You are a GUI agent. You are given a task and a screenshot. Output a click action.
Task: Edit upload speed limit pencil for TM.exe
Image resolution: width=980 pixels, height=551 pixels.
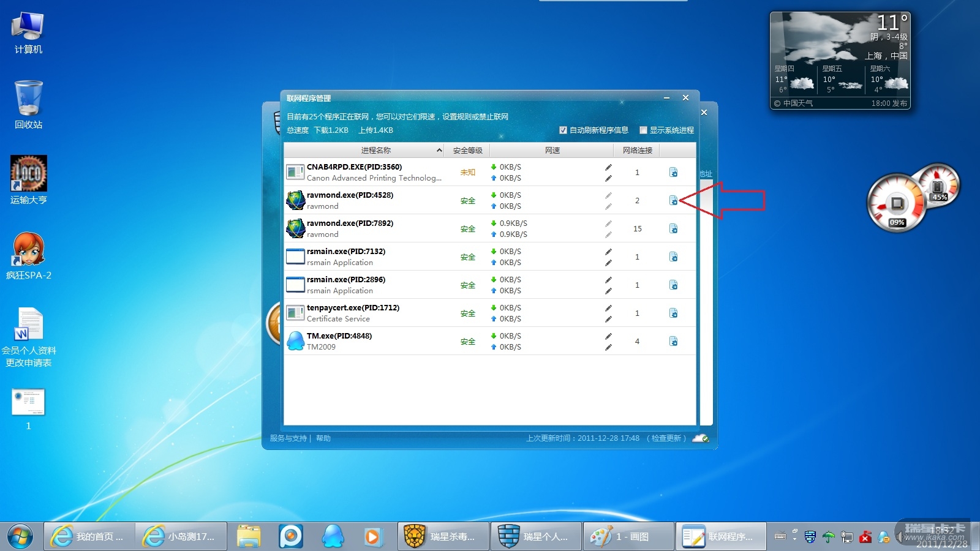(x=608, y=347)
